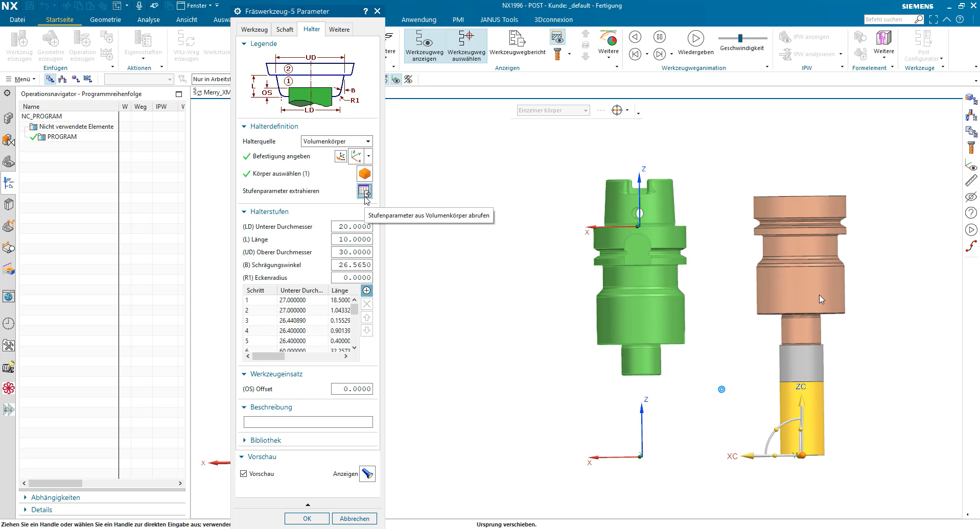Switch to the Schaft tab

pyautogui.click(x=285, y=30)
